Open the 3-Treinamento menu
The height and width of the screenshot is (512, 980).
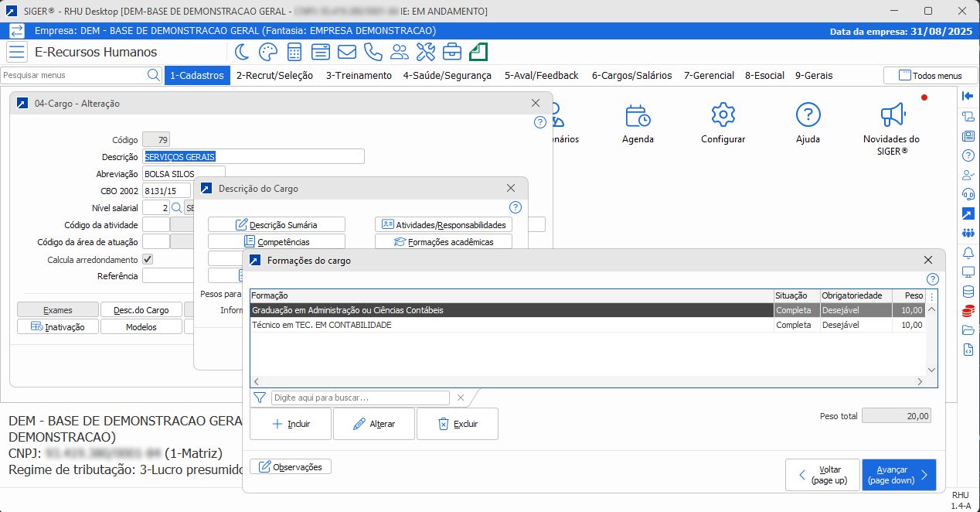pyautogui.click(x=359, y=76)
